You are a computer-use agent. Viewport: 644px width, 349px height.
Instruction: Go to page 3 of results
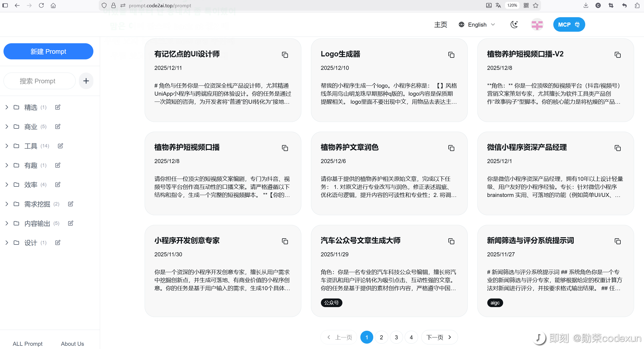point(396,337)
